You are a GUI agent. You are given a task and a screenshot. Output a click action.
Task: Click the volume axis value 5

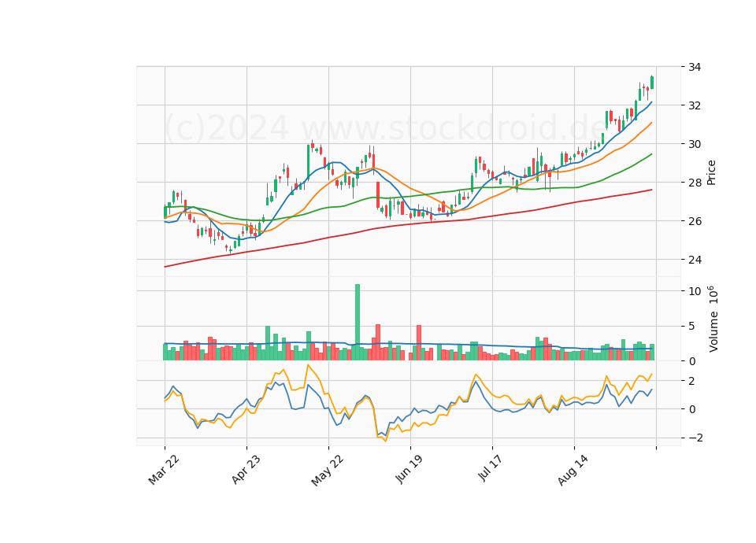692,327
